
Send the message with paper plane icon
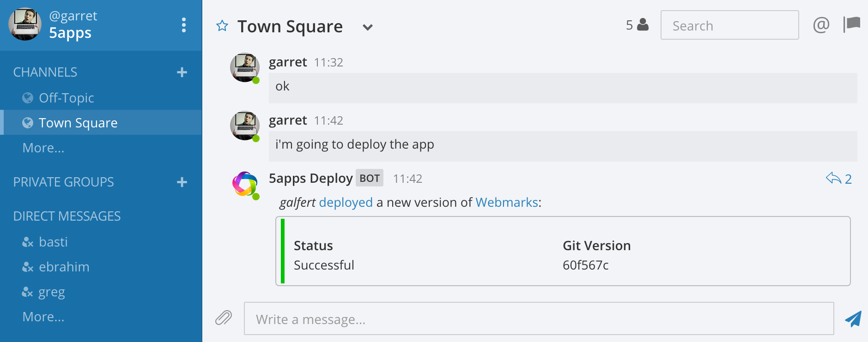pos(853,318)
